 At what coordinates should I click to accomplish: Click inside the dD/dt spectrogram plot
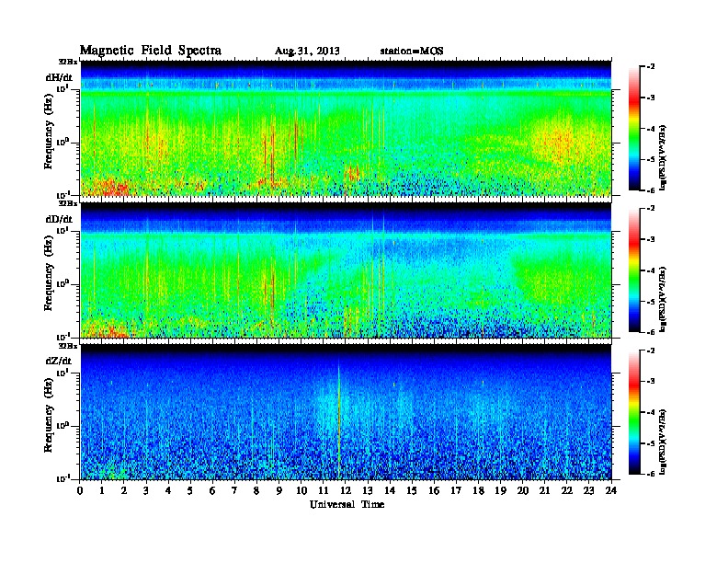346,270
